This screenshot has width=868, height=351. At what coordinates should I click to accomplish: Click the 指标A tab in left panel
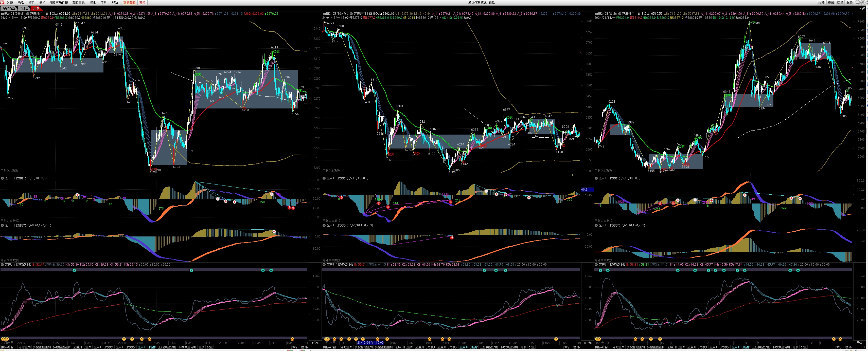(x=5, y=347)
